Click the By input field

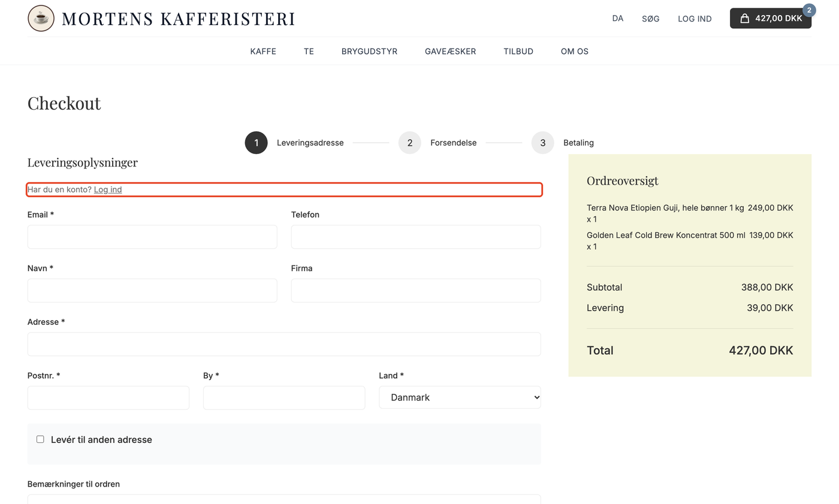[x=284, y=398]
